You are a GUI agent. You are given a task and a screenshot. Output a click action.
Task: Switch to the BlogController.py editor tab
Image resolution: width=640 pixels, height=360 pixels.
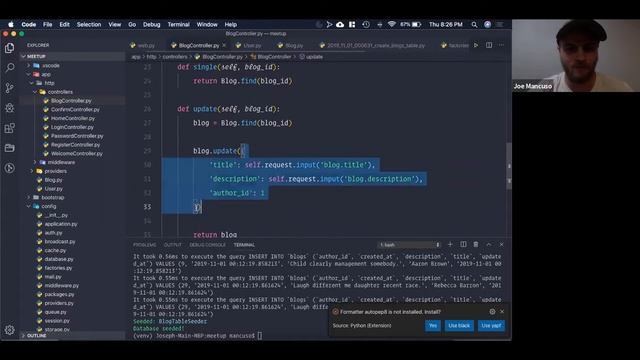click(199, 45)
